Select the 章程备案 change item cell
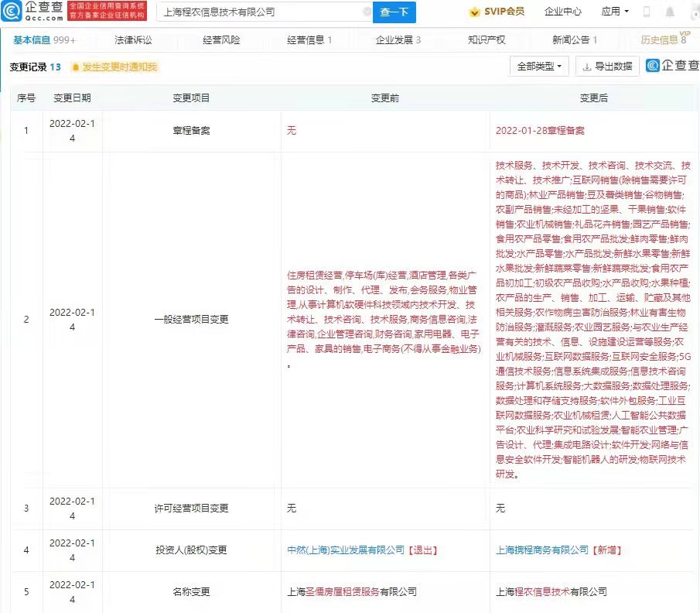700x613 pixels. pos(191,131)
